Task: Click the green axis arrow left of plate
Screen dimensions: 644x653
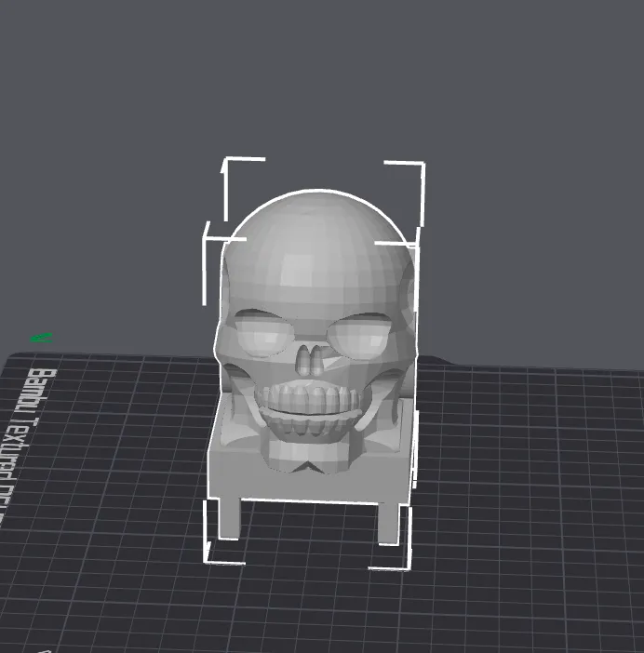Action: pos(42,338)
